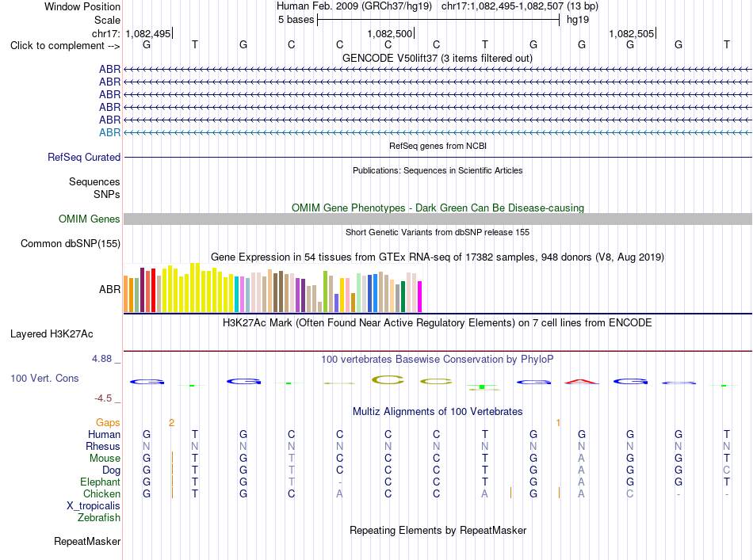Select the Mouse species row label
This screenshot has width=753, height=560.
click(x=105, y=459)
